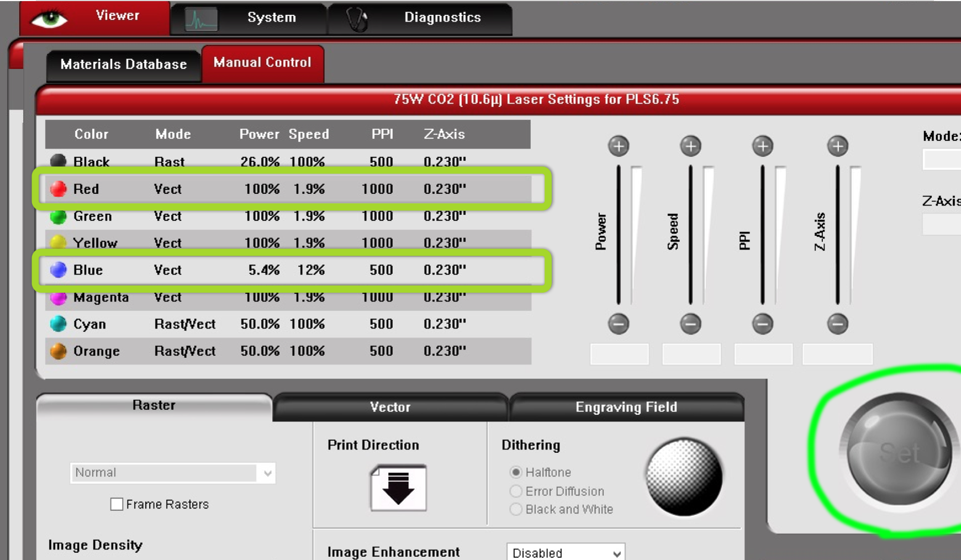Click the Viewer eye icon

tap(49, 18)
